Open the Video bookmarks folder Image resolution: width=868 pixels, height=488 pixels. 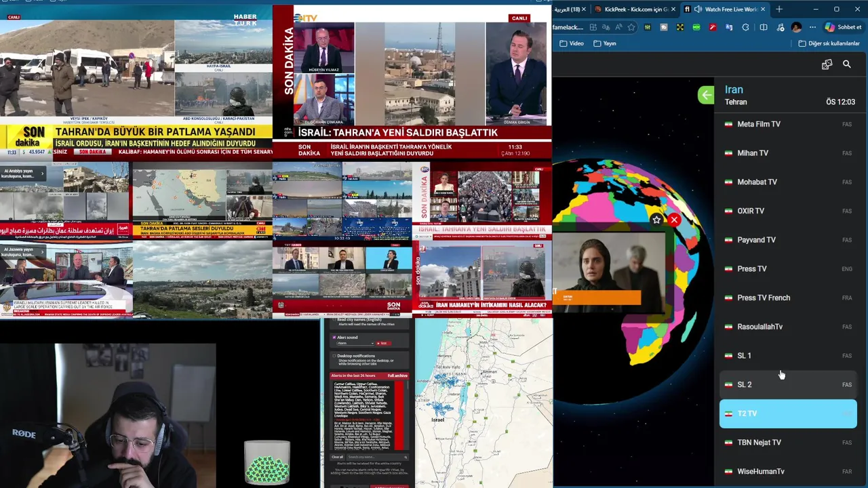tap(571, 43)
